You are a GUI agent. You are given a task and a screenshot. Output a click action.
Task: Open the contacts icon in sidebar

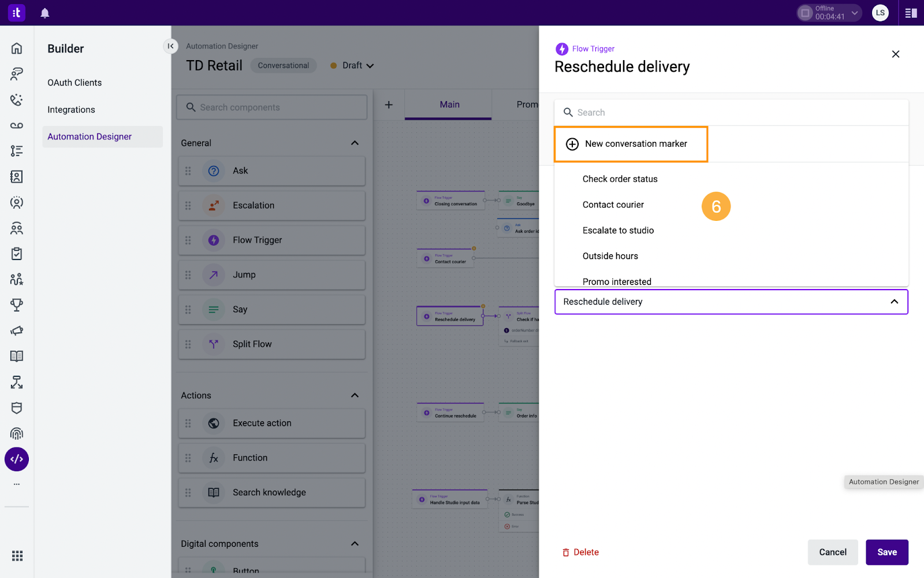click(17, 177)
